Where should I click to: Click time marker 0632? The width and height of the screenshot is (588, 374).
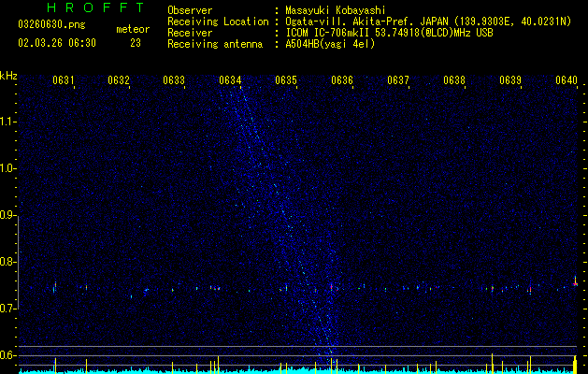coord(119,80)
